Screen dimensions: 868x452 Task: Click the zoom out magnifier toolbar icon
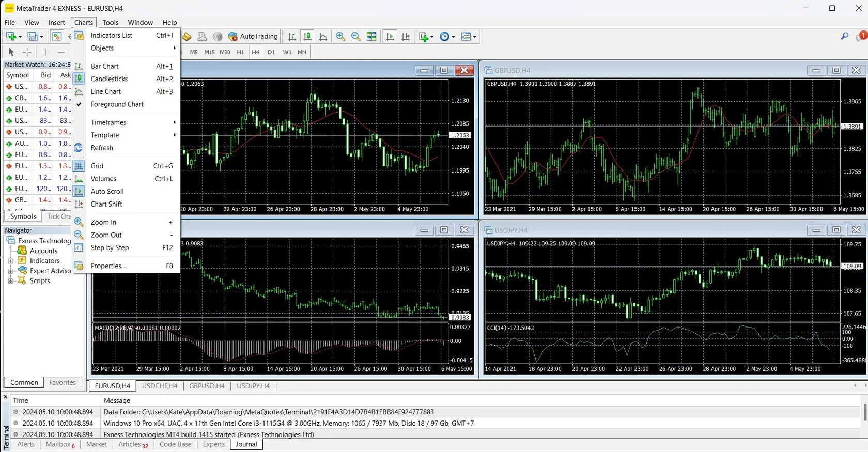(356, 36)
